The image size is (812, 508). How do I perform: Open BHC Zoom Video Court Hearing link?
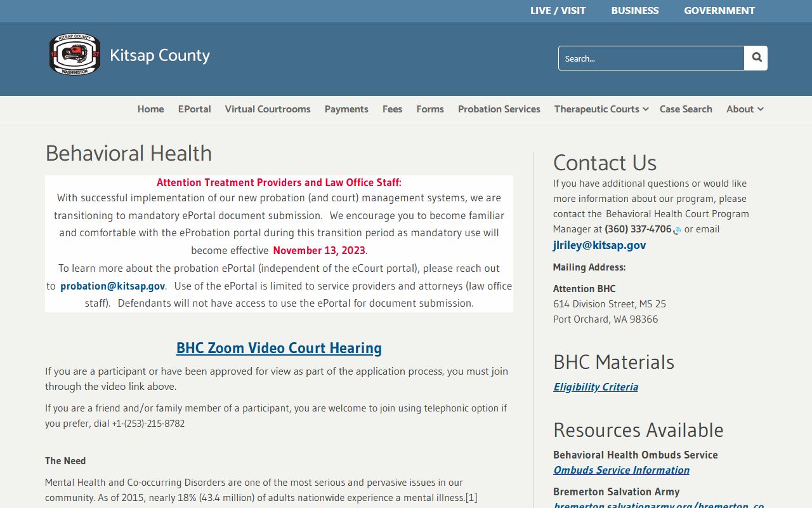click(x=279, y=348)
